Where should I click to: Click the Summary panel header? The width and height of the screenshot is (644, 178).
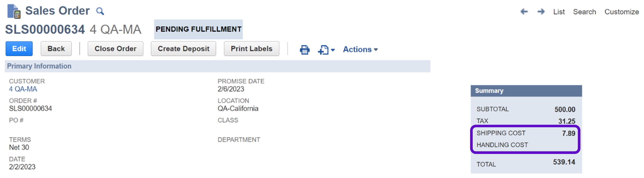coord(526,91)
